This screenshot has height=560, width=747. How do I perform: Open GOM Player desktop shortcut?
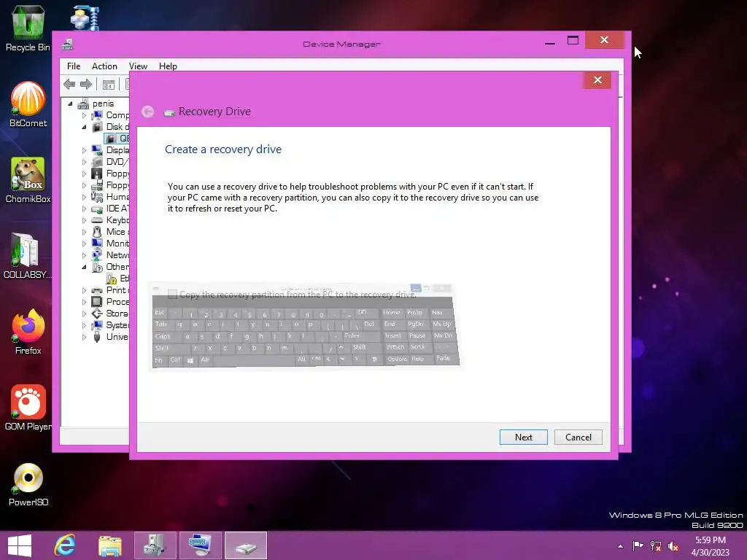[28, 408]
